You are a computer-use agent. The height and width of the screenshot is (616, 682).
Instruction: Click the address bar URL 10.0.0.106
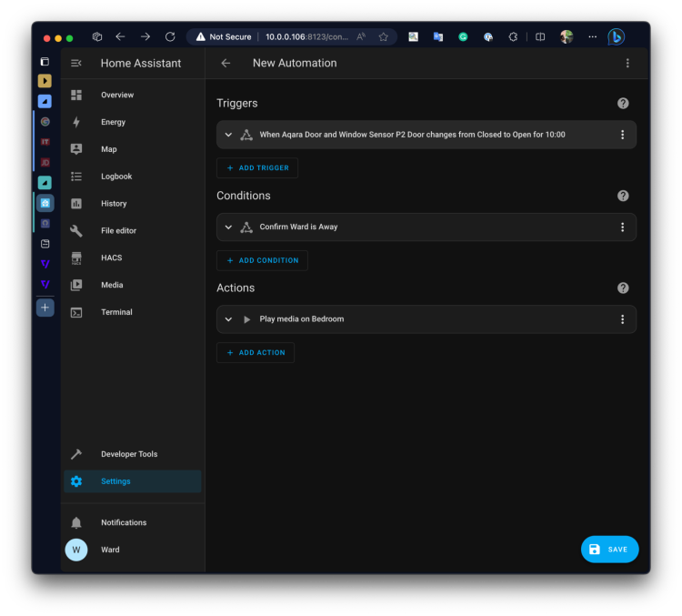pyautogui.click(x=306, y=37)
